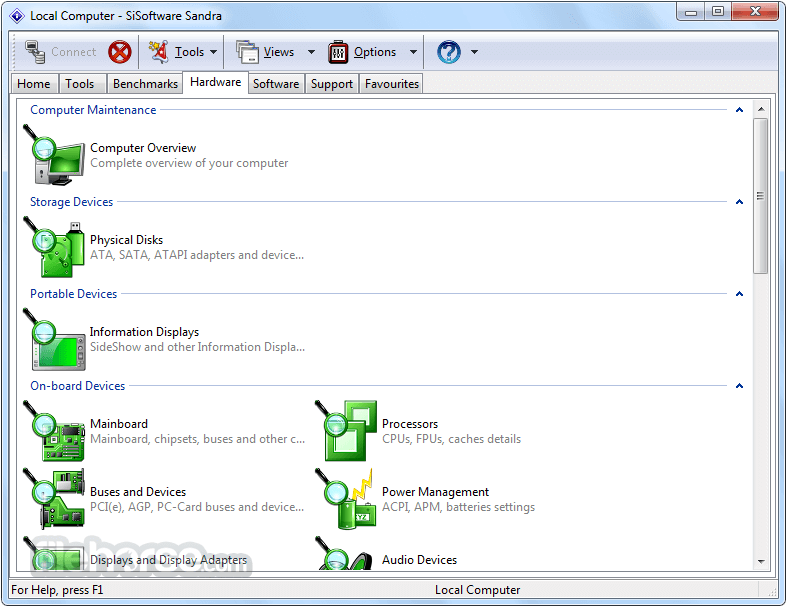This screenshot has height=608, width=788.
Task: Switch to the Favourites tab
Action: pos(392,84)
